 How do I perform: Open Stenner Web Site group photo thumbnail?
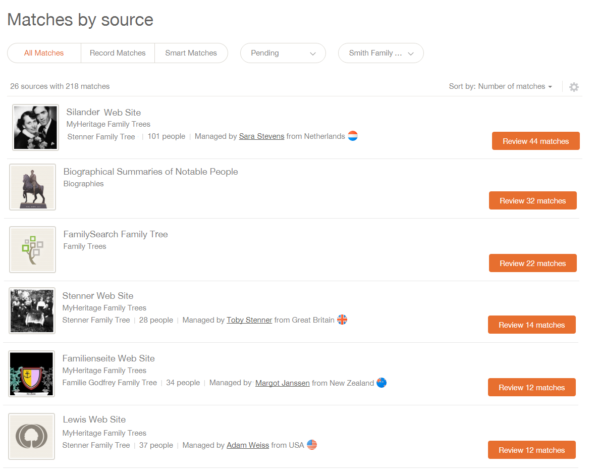[x=32, y=311]
